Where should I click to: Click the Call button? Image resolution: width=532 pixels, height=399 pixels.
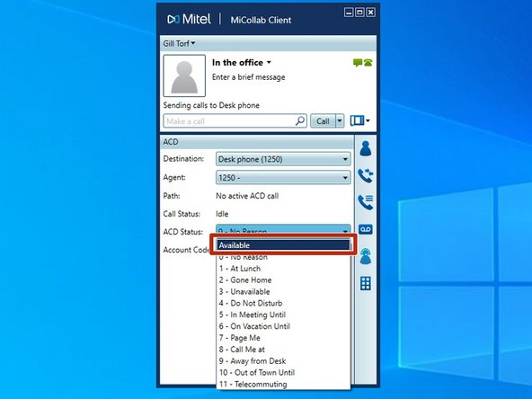(323, 120)
